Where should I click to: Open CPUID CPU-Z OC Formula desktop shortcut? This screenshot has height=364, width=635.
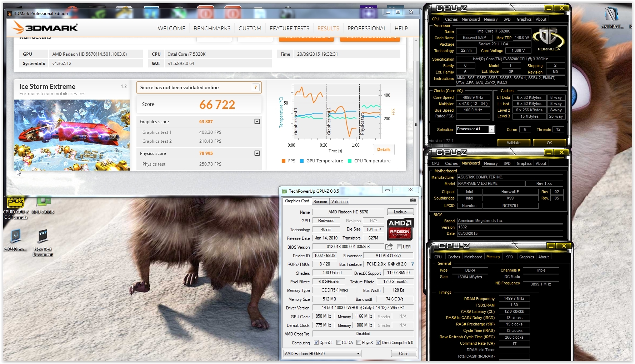(16, 208)
